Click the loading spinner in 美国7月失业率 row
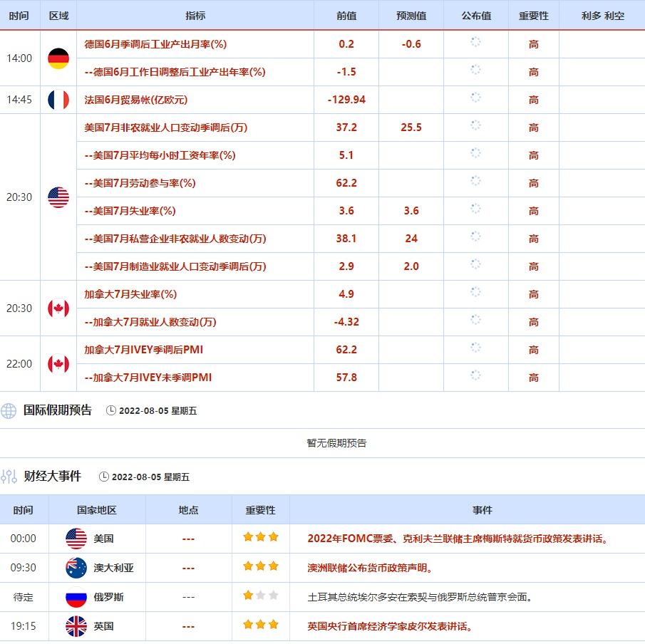Screen dimensions: 645x644 (475, 209)
